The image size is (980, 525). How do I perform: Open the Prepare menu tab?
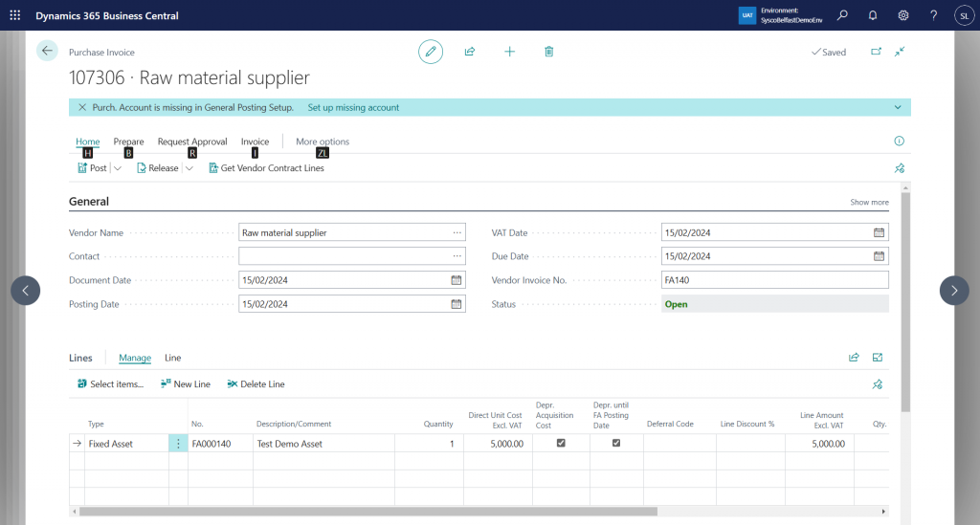pos(128,142)
